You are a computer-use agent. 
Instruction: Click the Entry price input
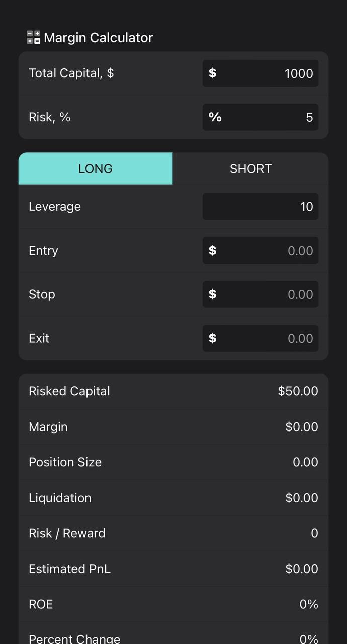tap(272, 250)
